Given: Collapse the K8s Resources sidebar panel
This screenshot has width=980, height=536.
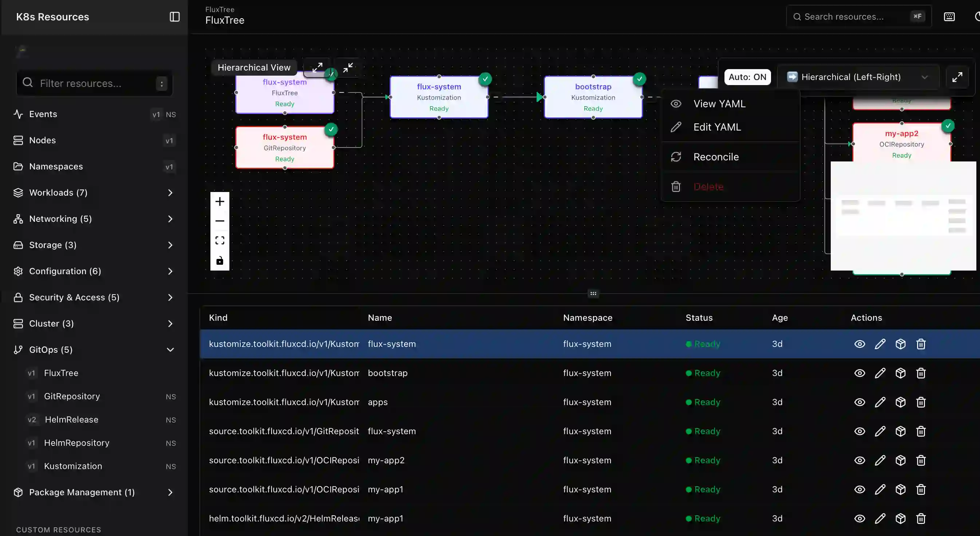Looking at the screenshot, I should tap(174, 17).
